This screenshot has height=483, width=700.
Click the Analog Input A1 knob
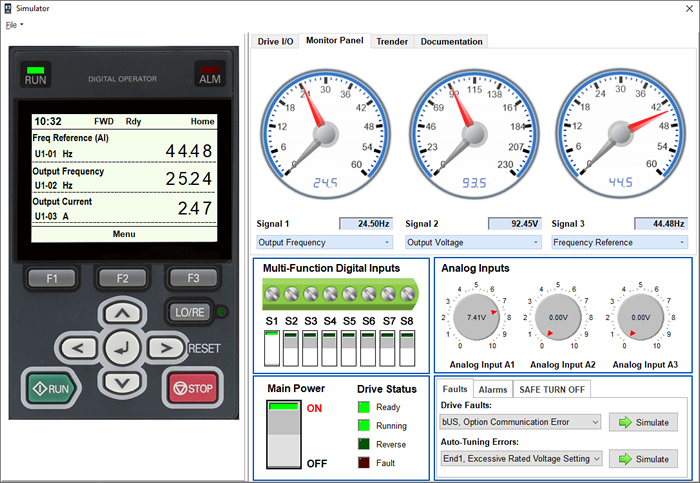(x=475, y=317)
